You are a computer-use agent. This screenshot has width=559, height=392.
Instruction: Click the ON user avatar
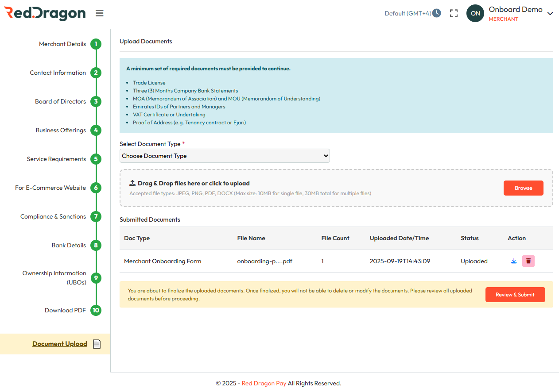pos(475,13)
